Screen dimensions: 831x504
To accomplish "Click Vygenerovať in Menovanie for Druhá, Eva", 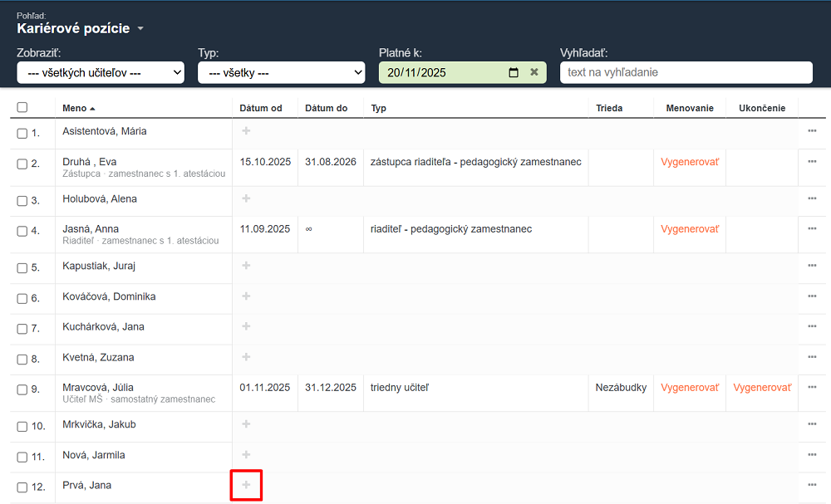I will coord(690,161).
